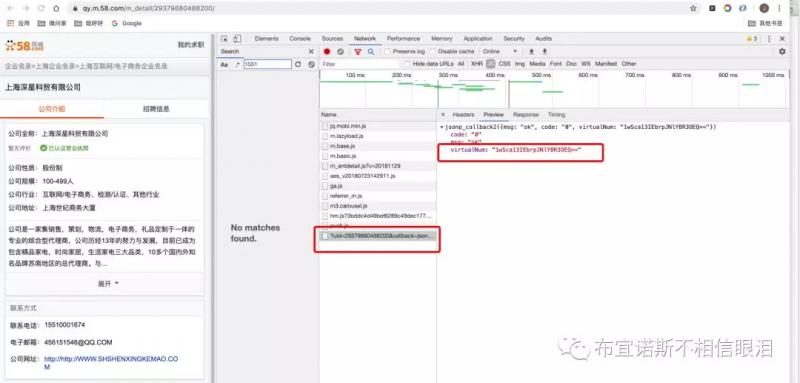This screenshot has height=383, width=800.
Task: Close the DevTools panel
Action: [x=782, y=39]
